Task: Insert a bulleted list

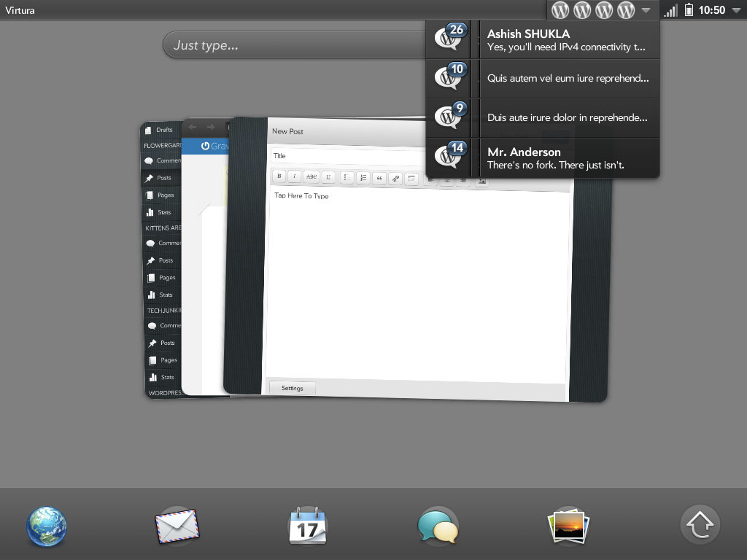Action: (x=347, y=177)
